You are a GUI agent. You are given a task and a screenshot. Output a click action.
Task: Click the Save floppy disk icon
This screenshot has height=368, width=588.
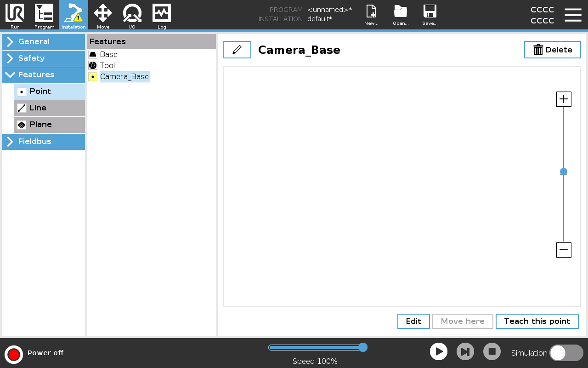point(430,15)
